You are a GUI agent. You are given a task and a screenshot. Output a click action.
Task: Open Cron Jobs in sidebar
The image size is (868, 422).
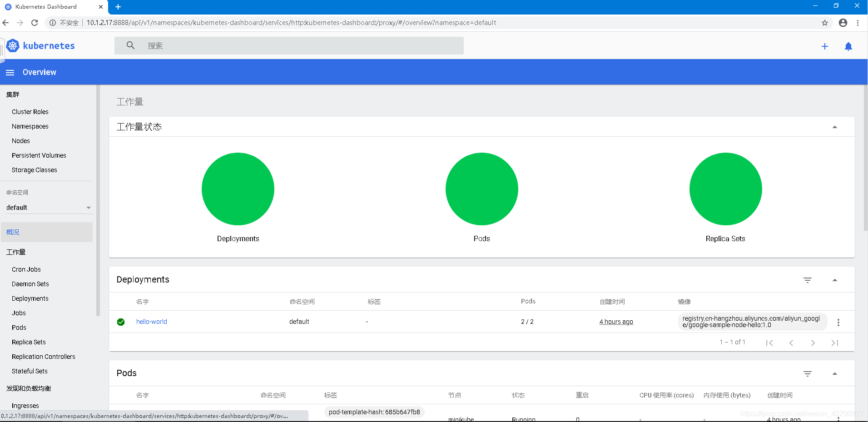click(x=26, y=269)
